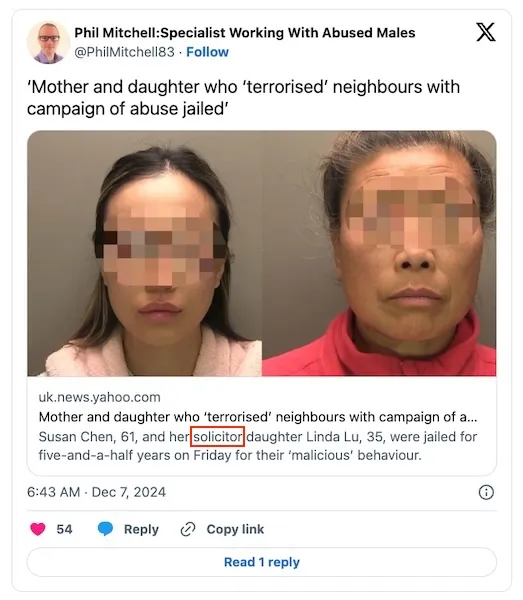Click the left mugshot in the card

pyautogui.click(x=145, y=253)
